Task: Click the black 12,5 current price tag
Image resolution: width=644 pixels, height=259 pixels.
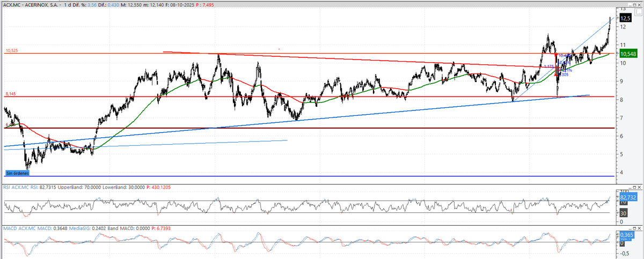Action: click(625, 18)
